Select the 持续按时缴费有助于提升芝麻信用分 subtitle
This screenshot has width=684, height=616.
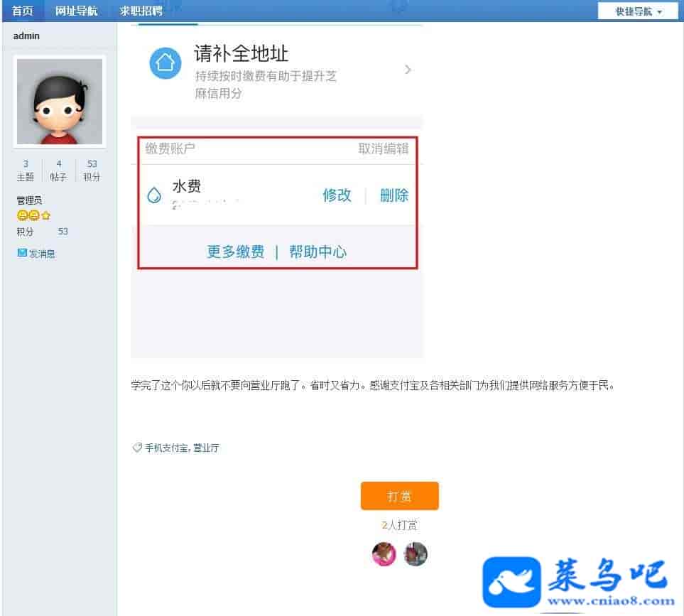pos(266,85)
